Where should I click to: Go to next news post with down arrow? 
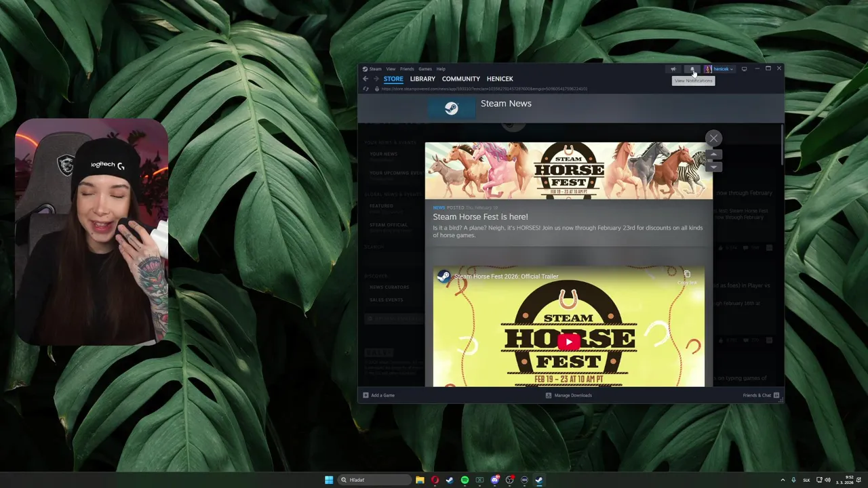pyautogui.click(x=713, y=167)
